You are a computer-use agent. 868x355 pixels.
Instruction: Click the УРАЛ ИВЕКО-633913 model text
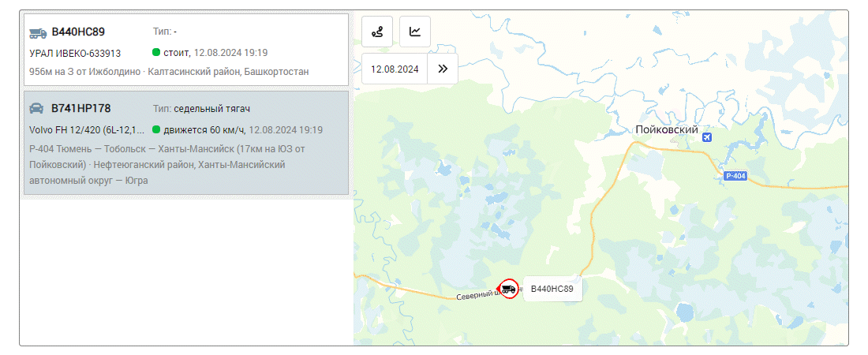(x=75, y=53)
